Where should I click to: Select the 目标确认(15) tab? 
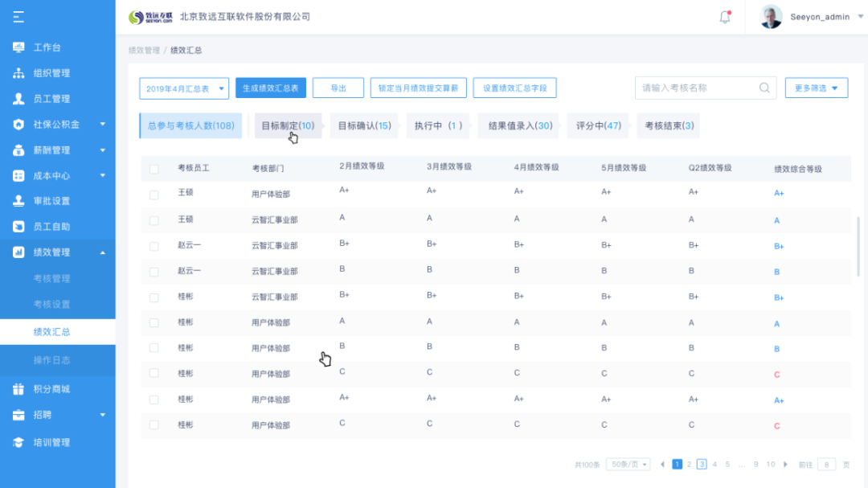pyautogui.click(x=364, y=125)
